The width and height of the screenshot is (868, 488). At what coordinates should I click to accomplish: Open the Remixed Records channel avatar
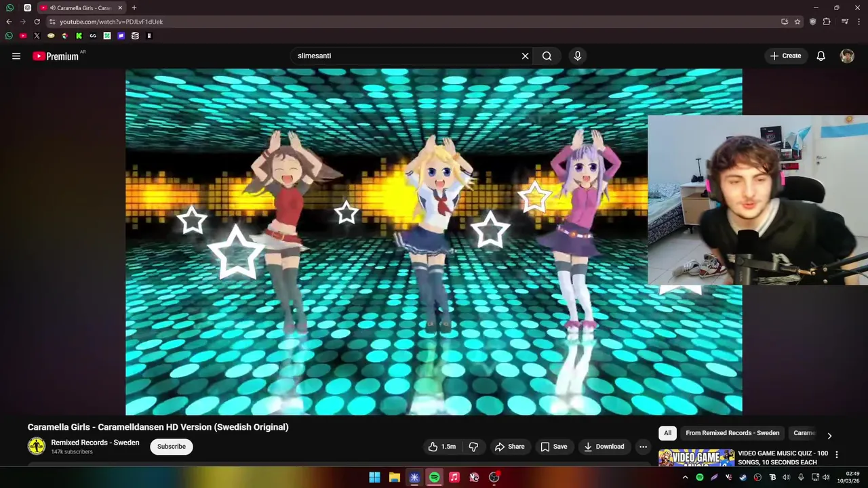coord(37,446)
